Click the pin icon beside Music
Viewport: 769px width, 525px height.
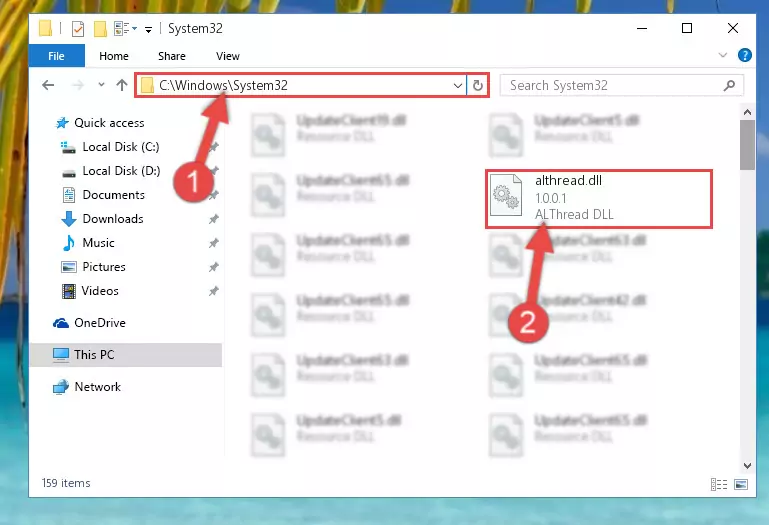pos(213,243)
